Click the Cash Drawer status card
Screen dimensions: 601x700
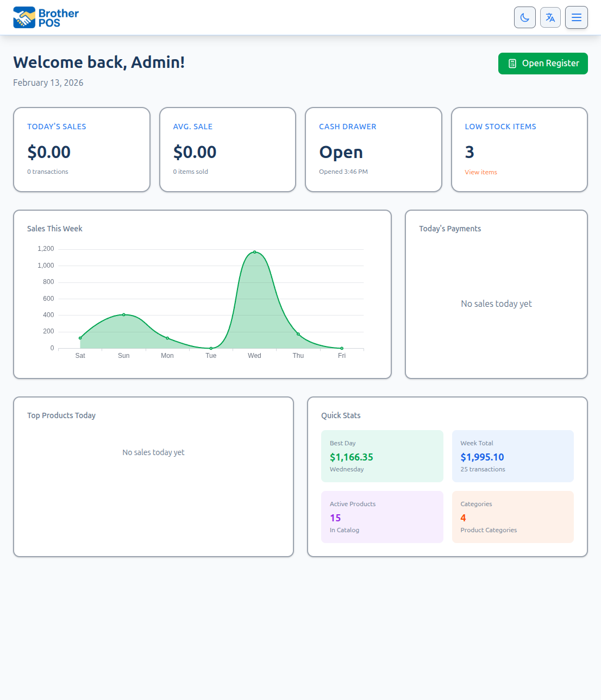point(373,149)
